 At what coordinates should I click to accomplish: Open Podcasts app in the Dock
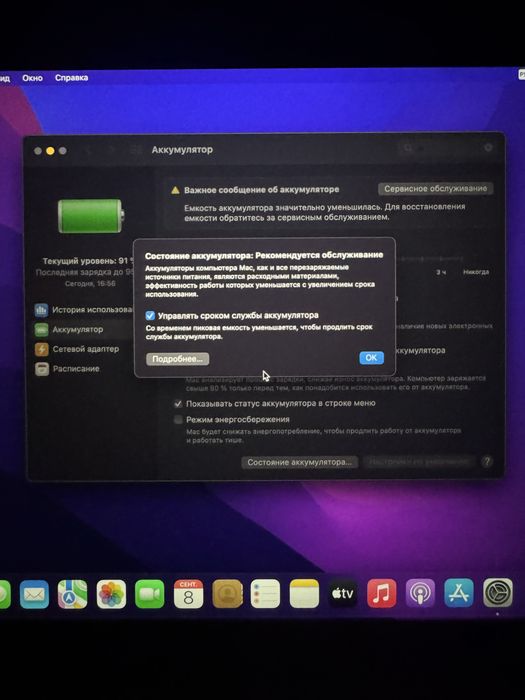pyautogui.click(x=420, y=593)
